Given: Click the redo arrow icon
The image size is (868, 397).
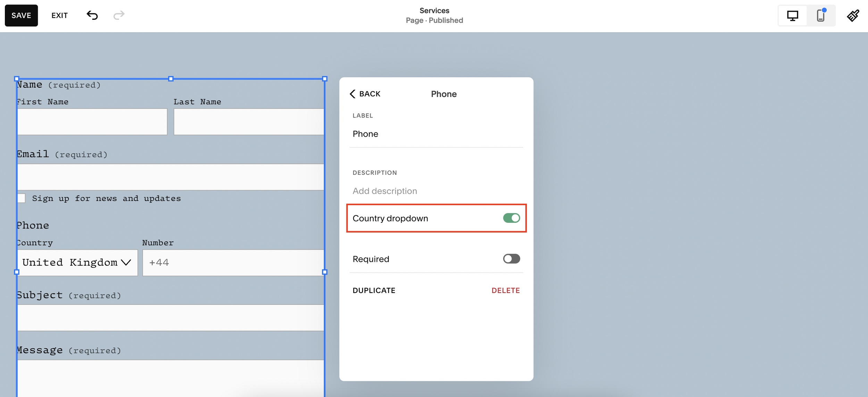Looking at the screenshot, I should [119, 15].
